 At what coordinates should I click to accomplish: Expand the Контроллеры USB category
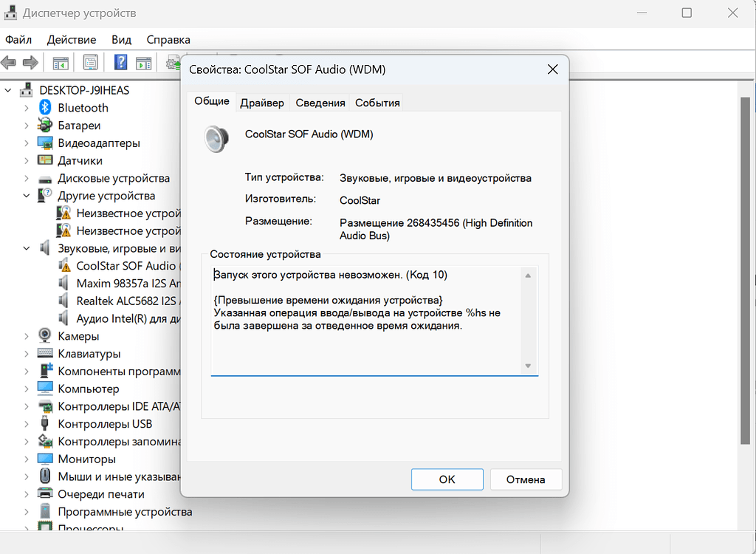[x=27, y=424]
